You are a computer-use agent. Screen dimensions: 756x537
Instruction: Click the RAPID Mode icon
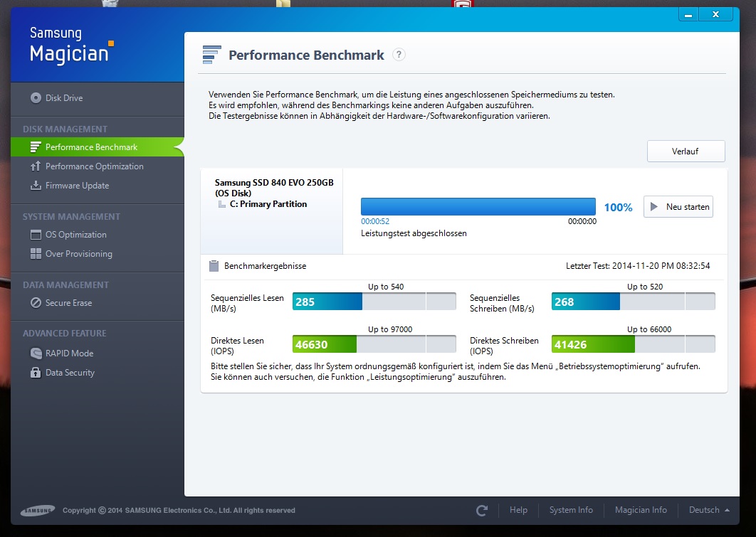pos(36,353)
